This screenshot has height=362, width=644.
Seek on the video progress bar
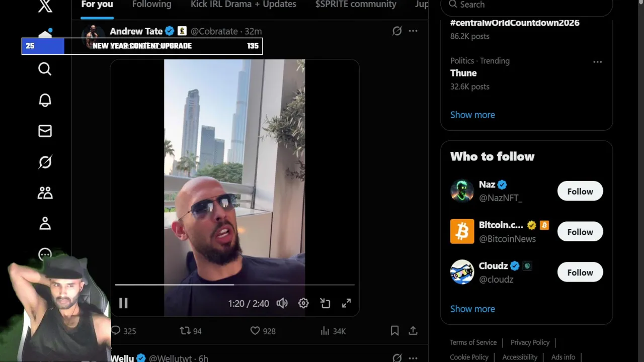(234, 285)
